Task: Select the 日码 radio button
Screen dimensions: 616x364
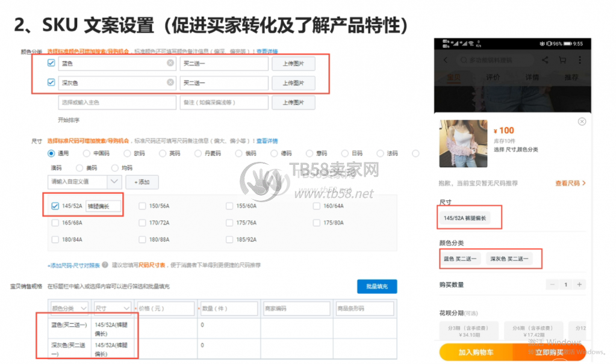Action: (344, 153)
